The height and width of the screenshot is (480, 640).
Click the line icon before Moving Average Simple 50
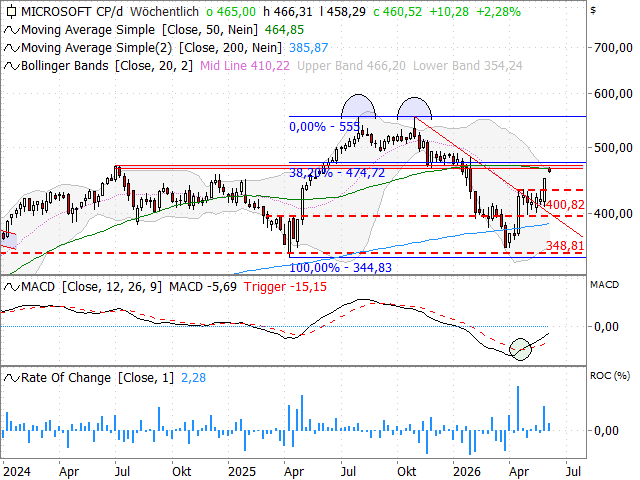pos(11,30)
